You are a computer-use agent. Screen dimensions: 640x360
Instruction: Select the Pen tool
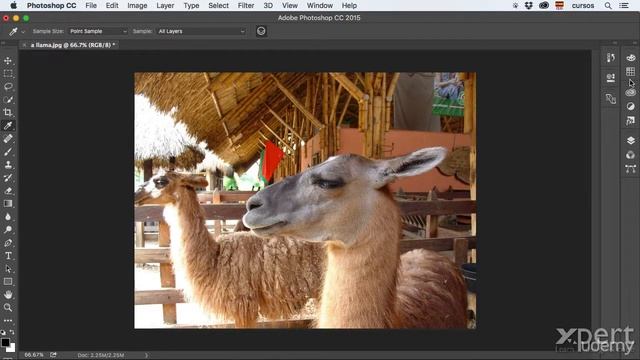coord(8,243)
